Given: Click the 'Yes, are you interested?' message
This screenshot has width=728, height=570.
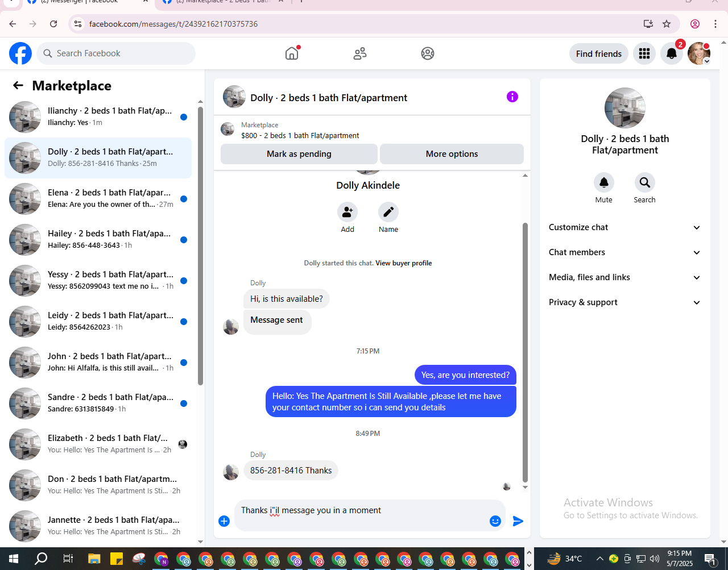Looking at the screenshot, I should coord(465,375).
